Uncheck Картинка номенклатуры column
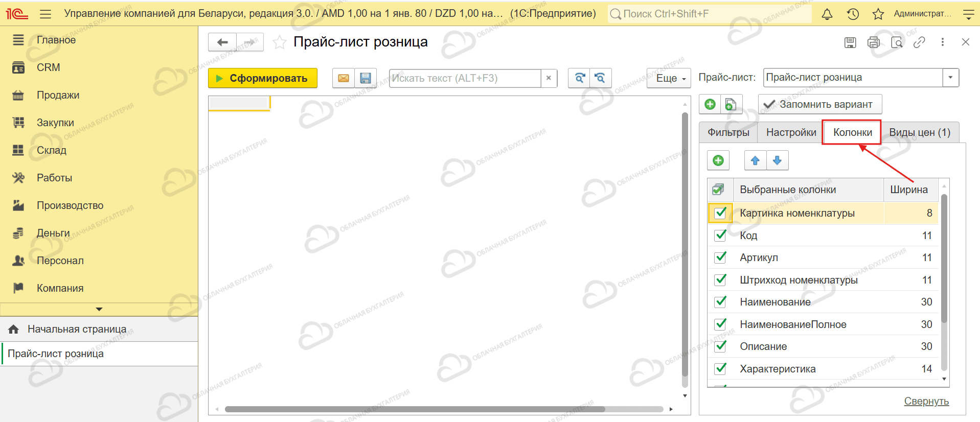980x422 pixels. click(x=720, y=213)
